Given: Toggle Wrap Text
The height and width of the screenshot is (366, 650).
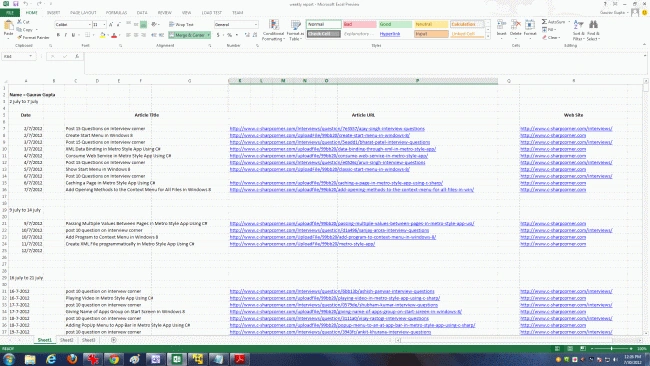Looking at the screenshot, I should click(x=181, y=25).
